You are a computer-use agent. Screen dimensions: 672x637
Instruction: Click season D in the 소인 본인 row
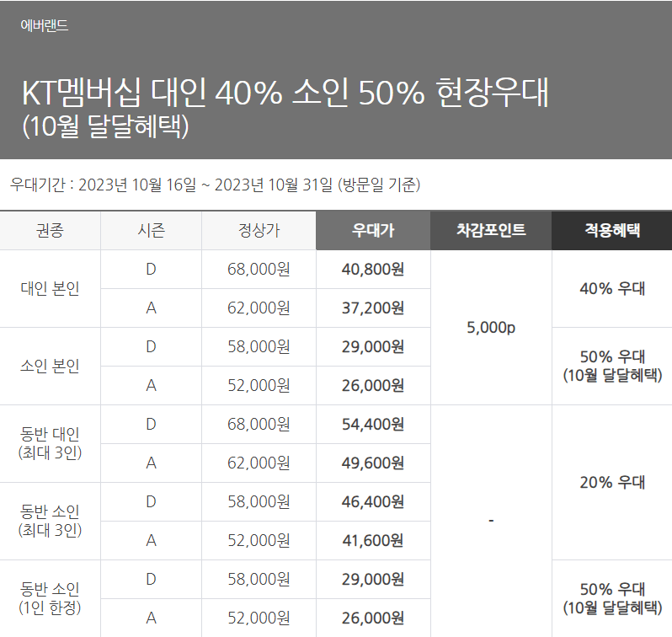pos(151,346)
